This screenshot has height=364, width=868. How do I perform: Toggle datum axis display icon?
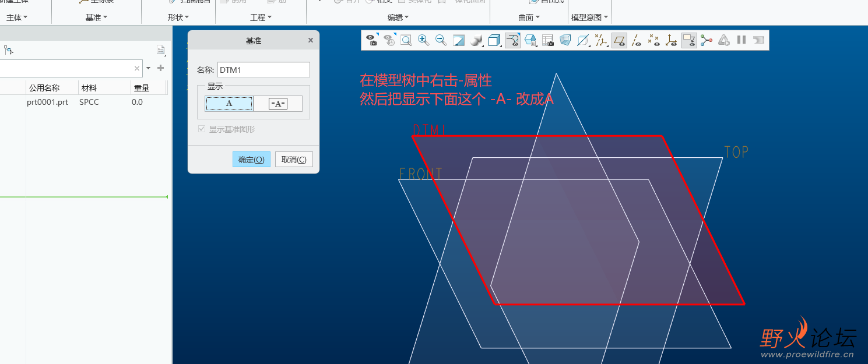[x=637, y=40]
